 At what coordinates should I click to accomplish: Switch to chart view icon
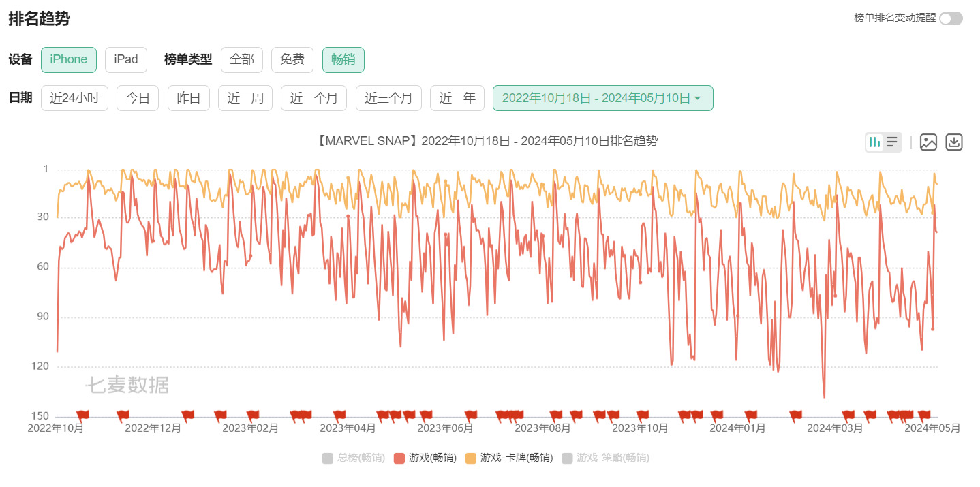pos(875,142)
